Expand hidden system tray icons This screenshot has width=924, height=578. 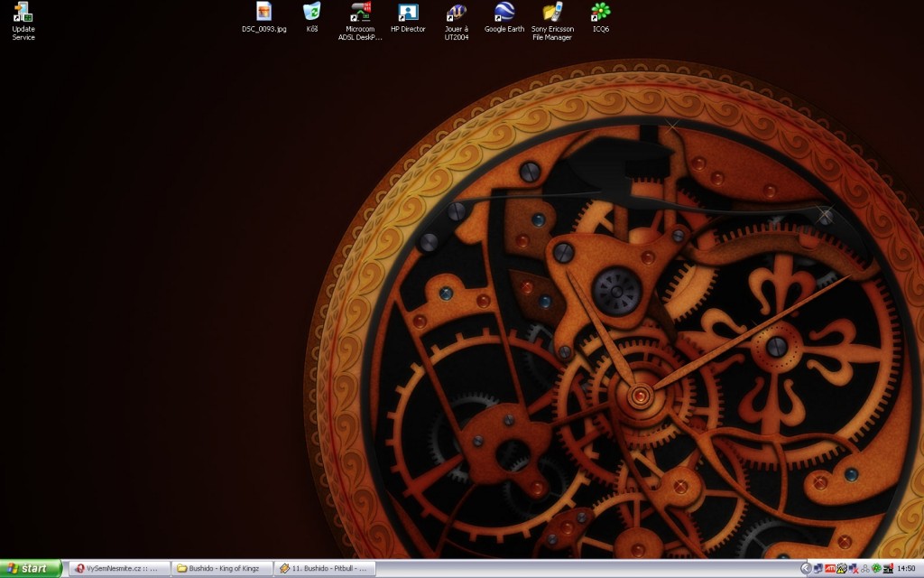tap(806, 569)
